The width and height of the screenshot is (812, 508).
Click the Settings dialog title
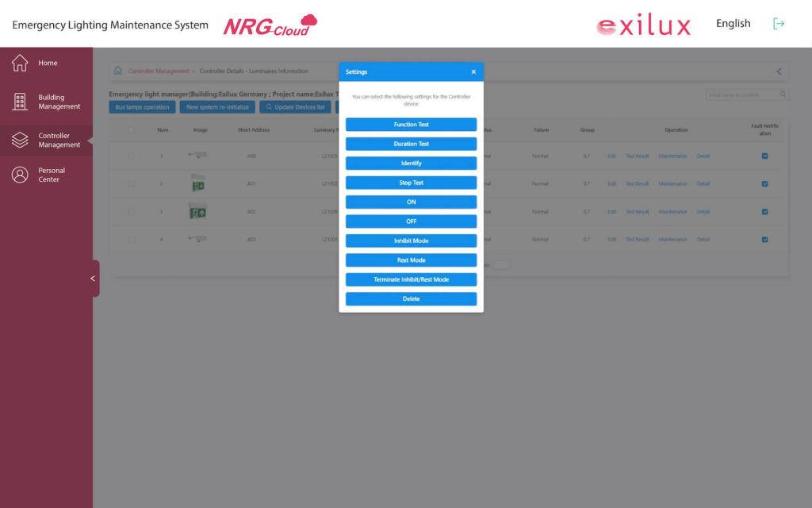tap(356, 72)
